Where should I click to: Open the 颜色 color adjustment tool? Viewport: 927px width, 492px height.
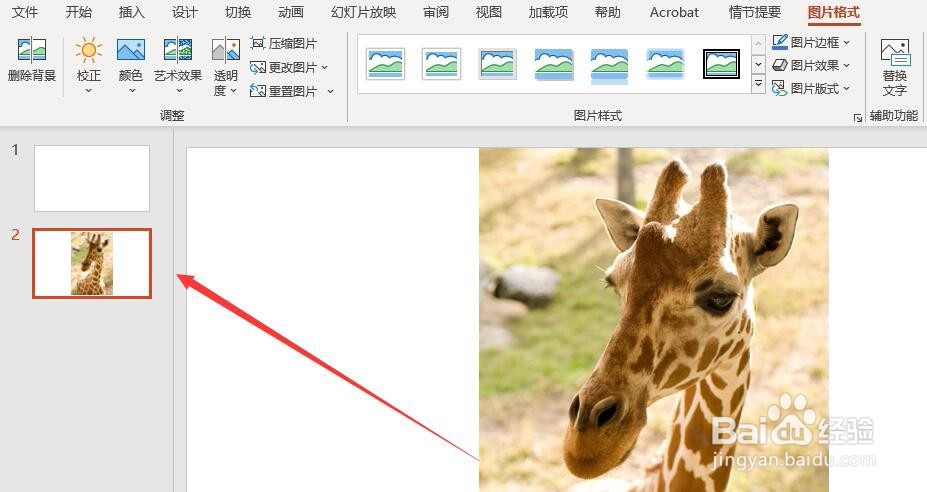(131, 65)
